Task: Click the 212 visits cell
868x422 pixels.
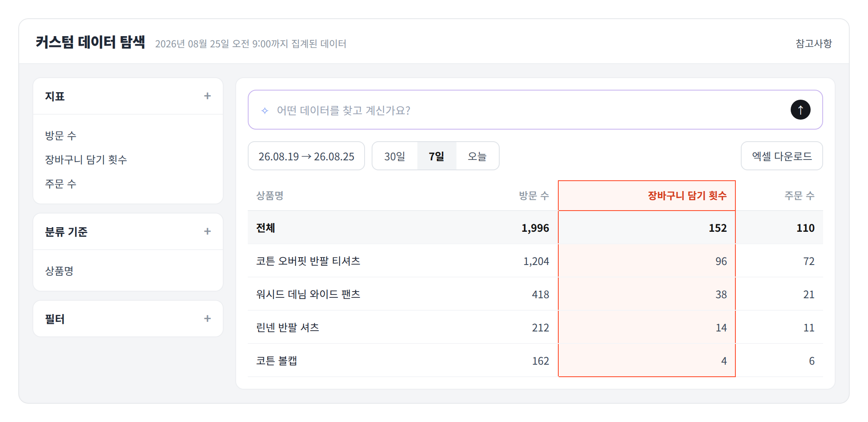Action: (x=540, y=327)
